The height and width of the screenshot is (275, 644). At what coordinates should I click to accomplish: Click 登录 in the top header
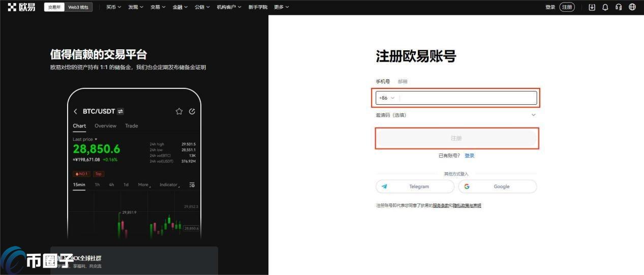pos(550,7)
